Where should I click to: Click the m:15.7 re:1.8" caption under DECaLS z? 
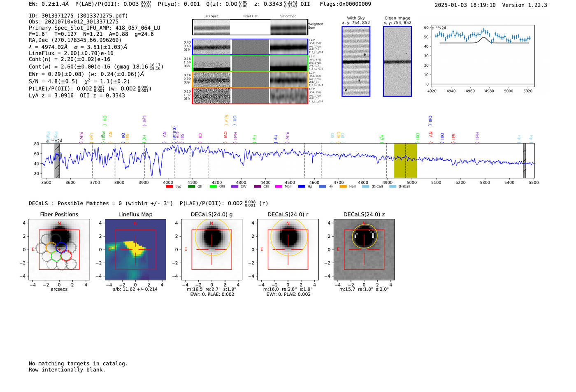coord(364,289)
